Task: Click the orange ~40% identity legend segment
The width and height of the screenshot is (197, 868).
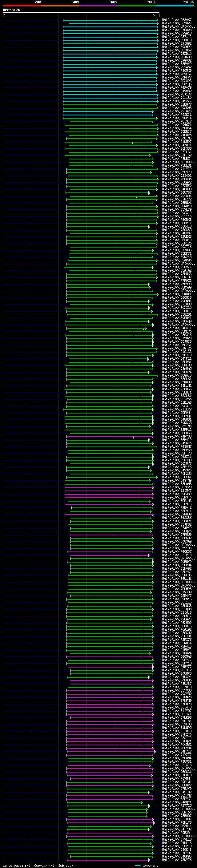Action: pos(60,6)
